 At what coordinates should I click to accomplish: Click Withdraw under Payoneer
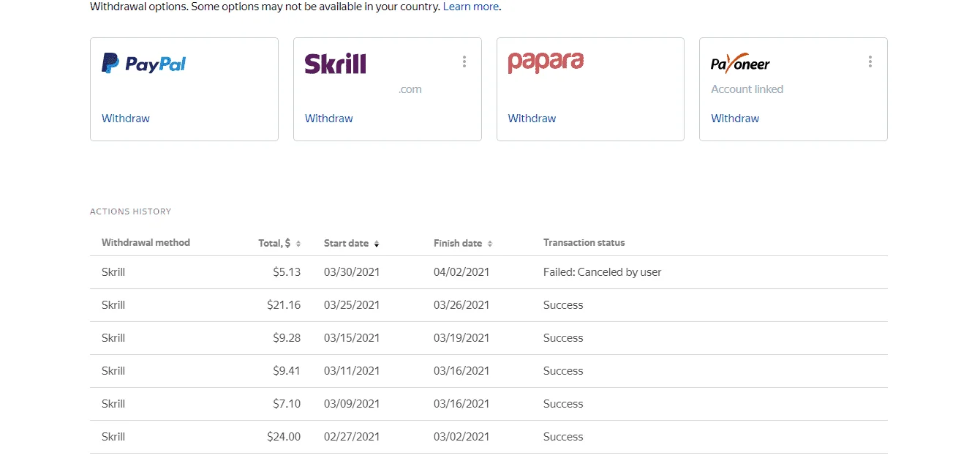[735, 119]
